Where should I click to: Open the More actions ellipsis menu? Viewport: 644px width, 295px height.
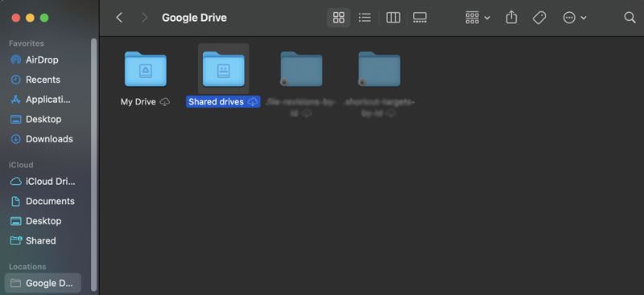coord(574,18)
